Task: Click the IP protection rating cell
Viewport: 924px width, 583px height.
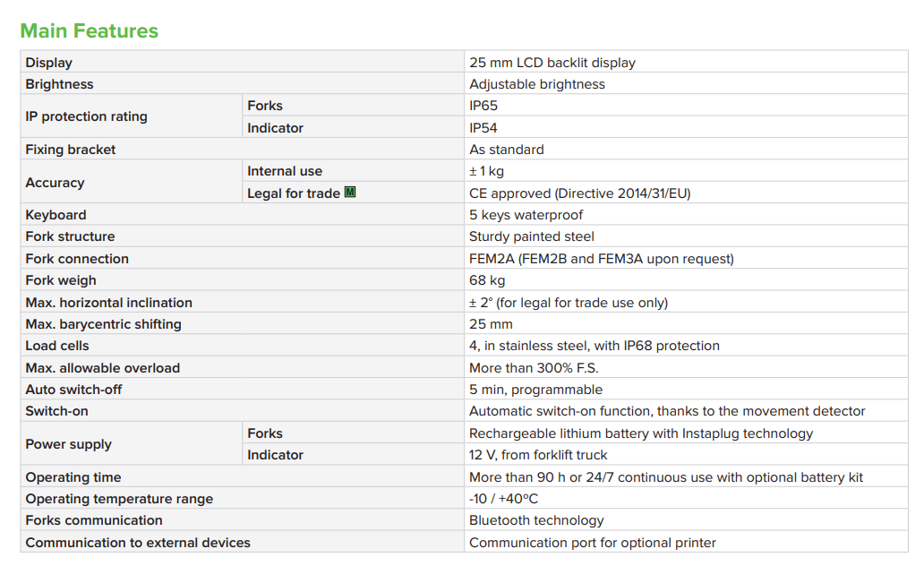Action: (x=86, y=116)
